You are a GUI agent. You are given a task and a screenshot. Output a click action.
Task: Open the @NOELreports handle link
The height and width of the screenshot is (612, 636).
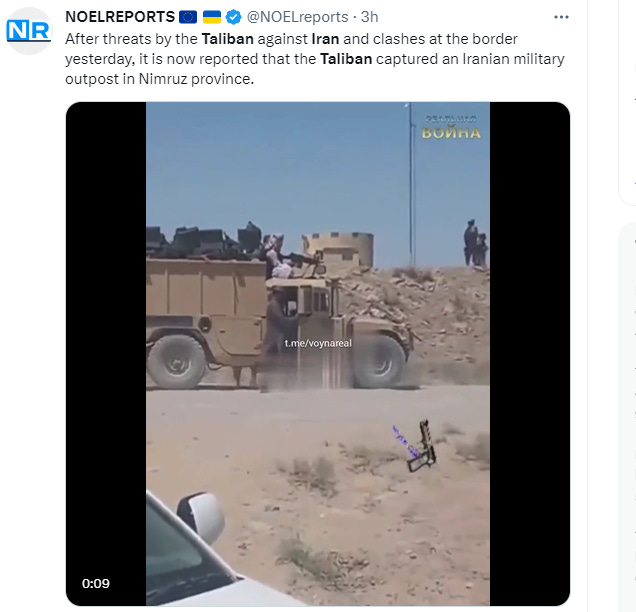(297, 17)
